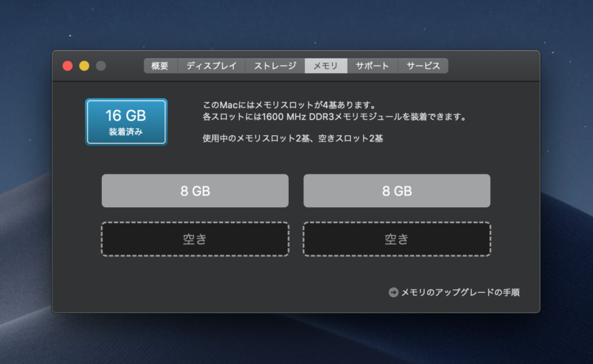Open the サービス tab
Screen dimensions: 593x364
(423, 66)
